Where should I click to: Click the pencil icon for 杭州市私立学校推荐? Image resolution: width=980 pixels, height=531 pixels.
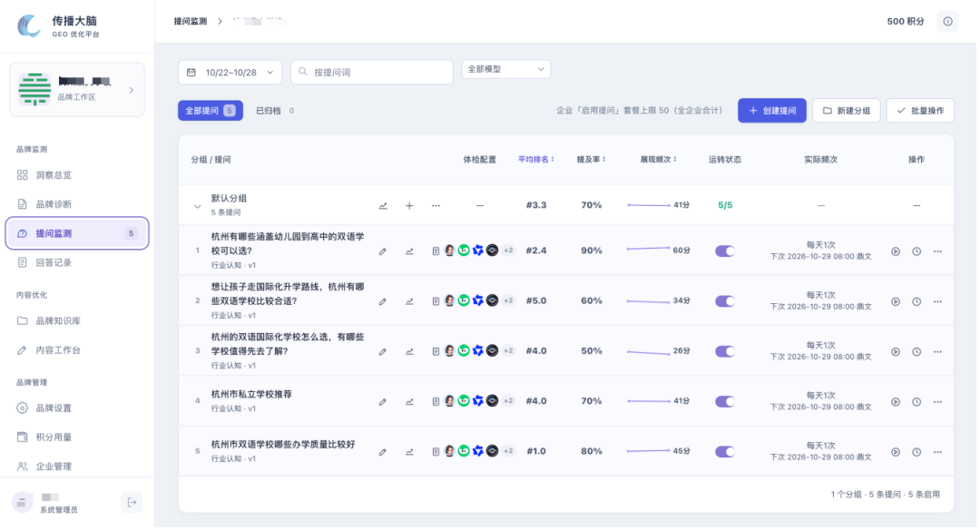pos(385,403)
